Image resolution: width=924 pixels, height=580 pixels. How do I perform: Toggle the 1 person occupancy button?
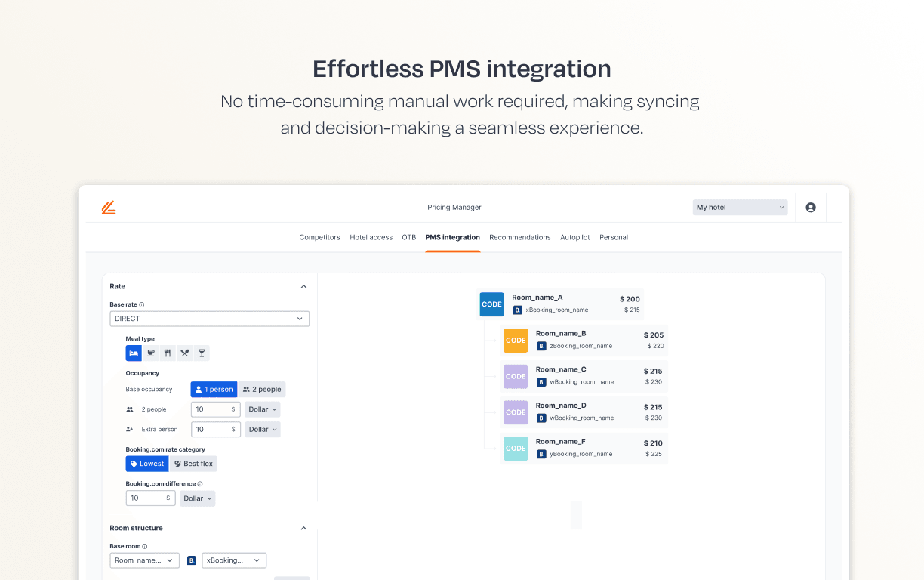point(214,389)
